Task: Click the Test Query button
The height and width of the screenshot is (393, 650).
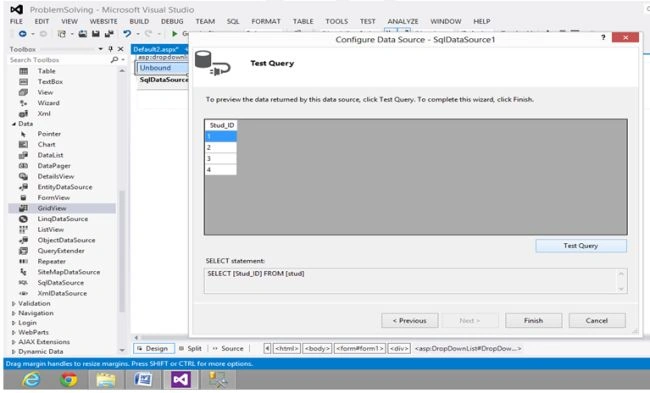Action: 581,246
